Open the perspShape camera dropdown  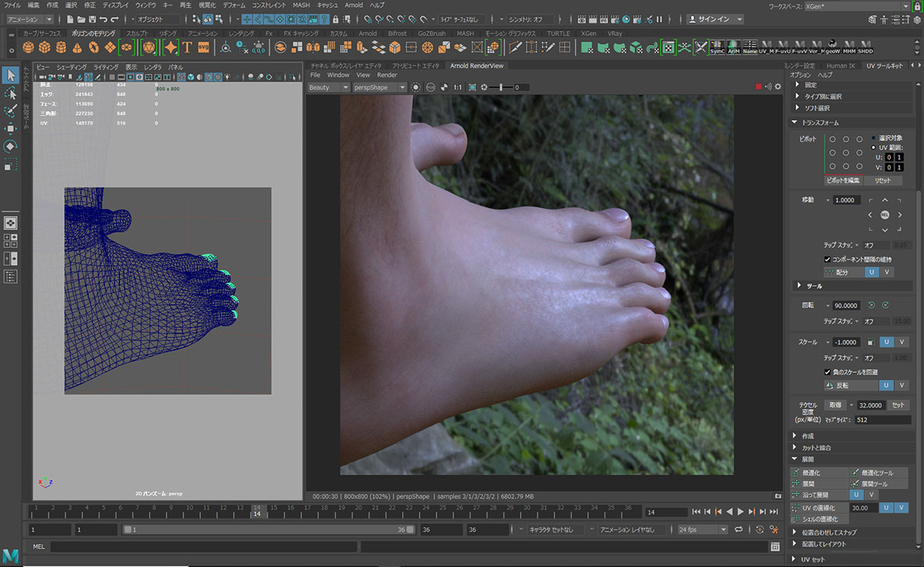(381, 87)
